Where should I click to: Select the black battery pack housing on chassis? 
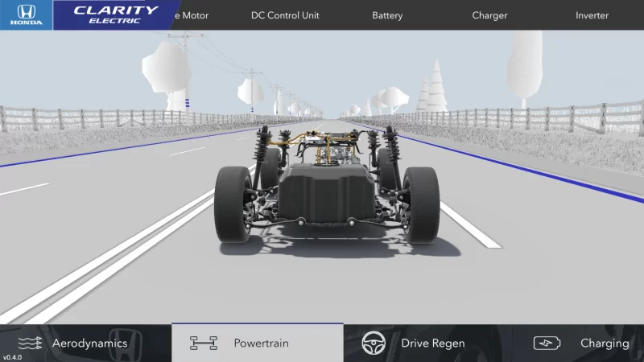tap(325, 193)
